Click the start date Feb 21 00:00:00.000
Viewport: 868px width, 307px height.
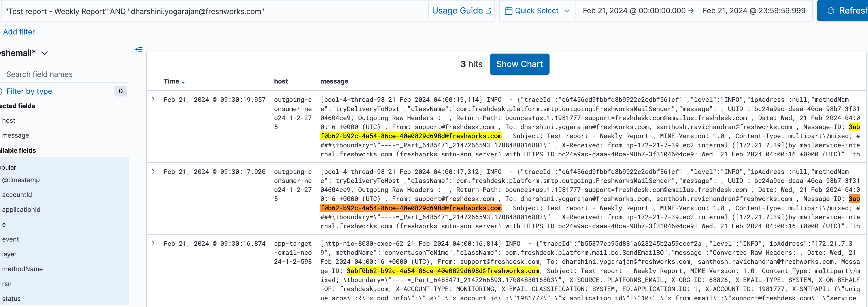click(x=634, y=11)
